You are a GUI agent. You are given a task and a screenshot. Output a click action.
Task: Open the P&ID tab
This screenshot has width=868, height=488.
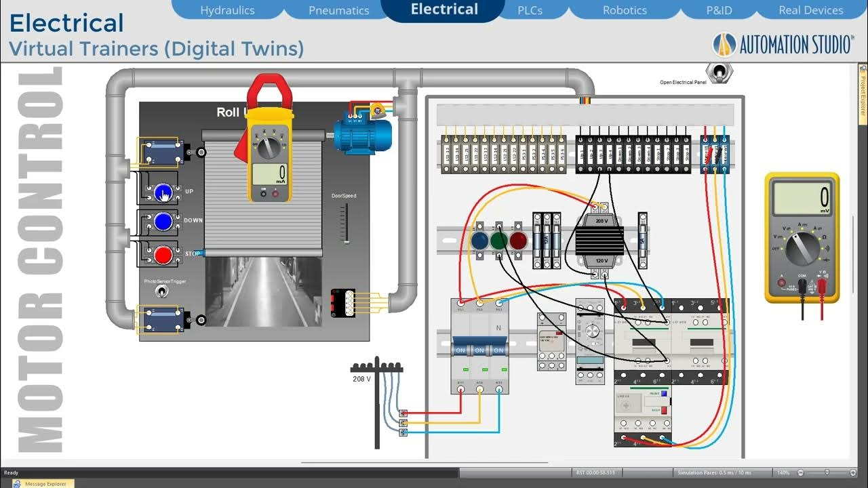718,10
